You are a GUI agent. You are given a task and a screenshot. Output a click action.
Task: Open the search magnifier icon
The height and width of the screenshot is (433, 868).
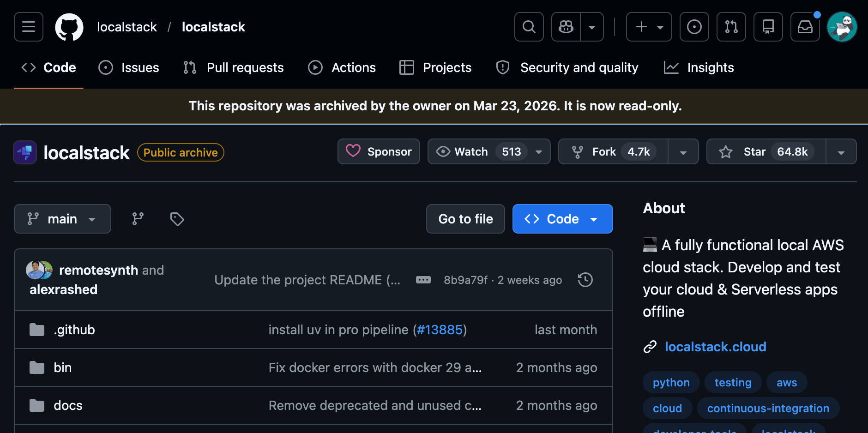[529, 27]
